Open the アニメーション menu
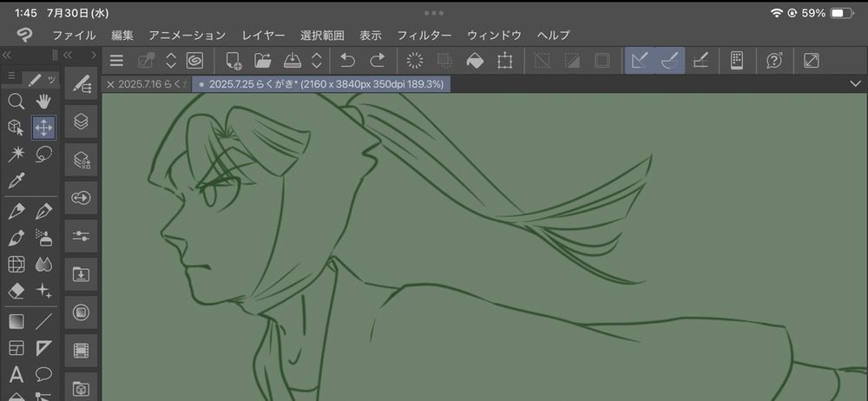The width and height of the screenshot is (868, 401). coord(187,36)
